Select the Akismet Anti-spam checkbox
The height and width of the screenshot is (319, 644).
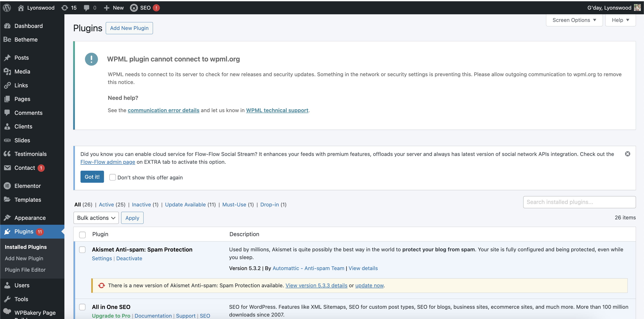tap(82, 250)
